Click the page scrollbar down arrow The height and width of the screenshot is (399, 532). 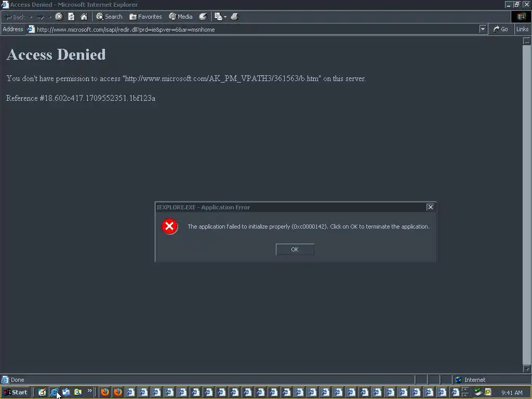[x=527, y=369]
